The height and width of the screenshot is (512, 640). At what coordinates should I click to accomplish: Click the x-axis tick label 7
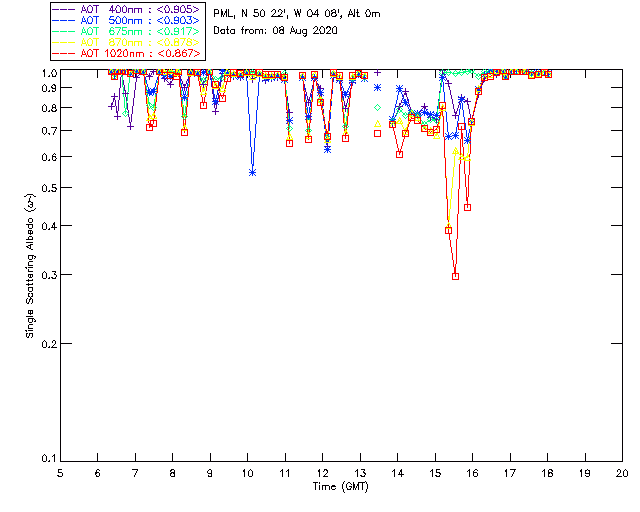pyautogui.click(x=135, y=473)
